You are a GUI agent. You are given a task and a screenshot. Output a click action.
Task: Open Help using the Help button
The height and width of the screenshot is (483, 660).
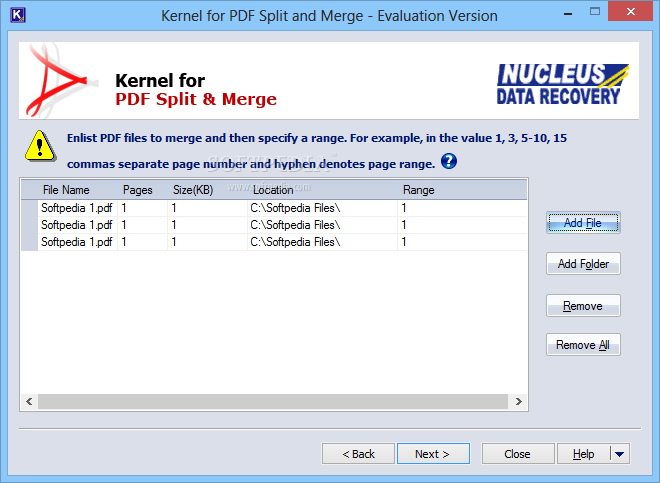pos(583,454)
